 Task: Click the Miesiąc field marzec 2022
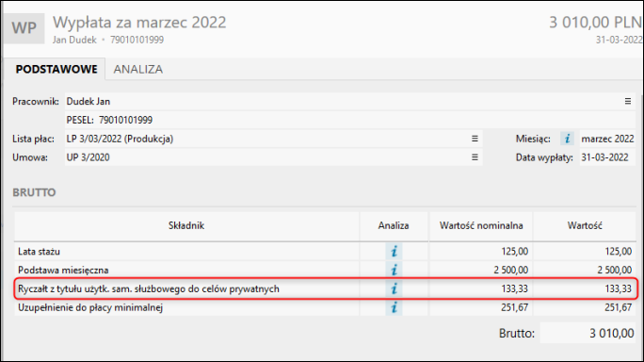[x=607, y=139]
